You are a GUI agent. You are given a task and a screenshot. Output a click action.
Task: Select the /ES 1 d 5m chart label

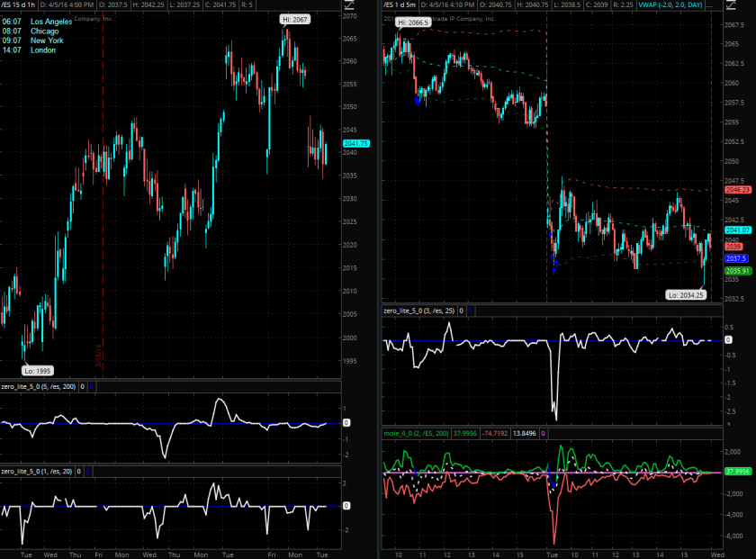(x=402, y=6)
